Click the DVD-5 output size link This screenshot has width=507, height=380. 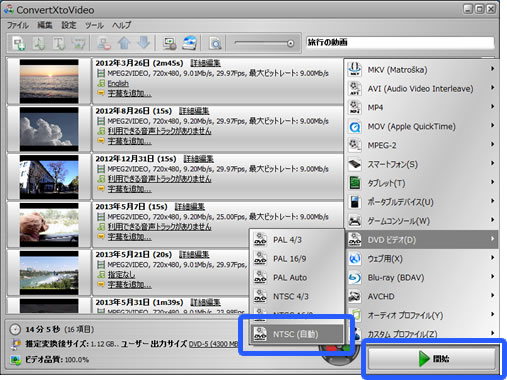[213, 344]
